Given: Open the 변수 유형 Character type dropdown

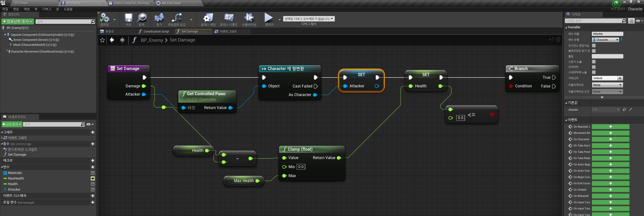Looking at the screenshot, I should [x=605, y=40].
